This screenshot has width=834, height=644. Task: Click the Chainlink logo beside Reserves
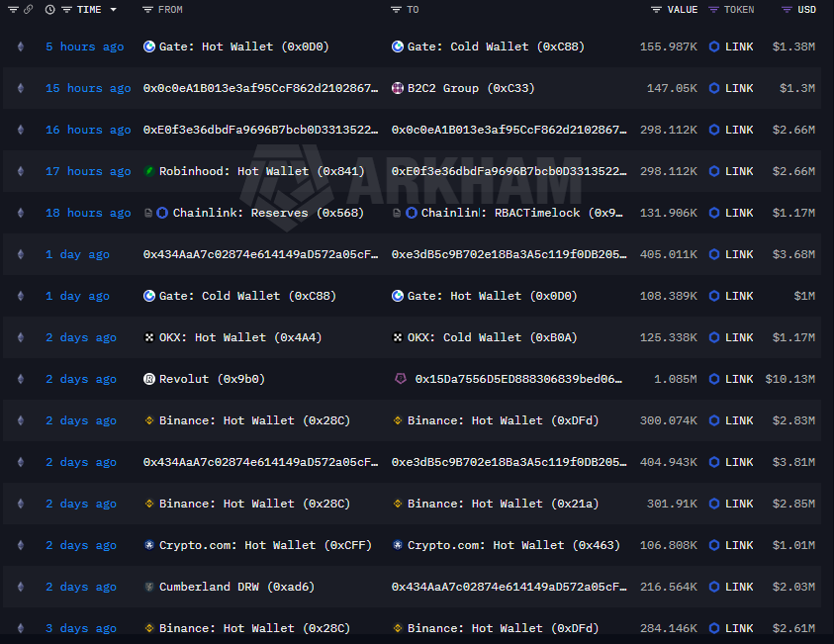coord(162,213)
